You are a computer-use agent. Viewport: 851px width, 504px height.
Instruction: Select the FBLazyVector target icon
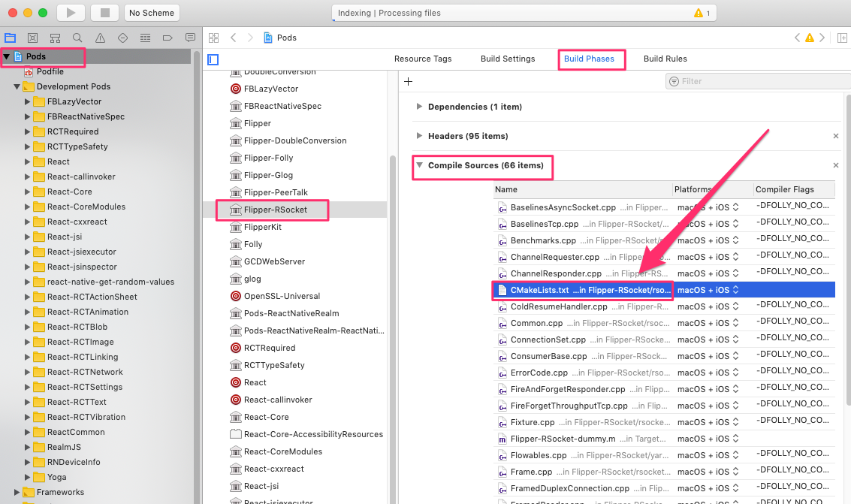coord(236,89)
